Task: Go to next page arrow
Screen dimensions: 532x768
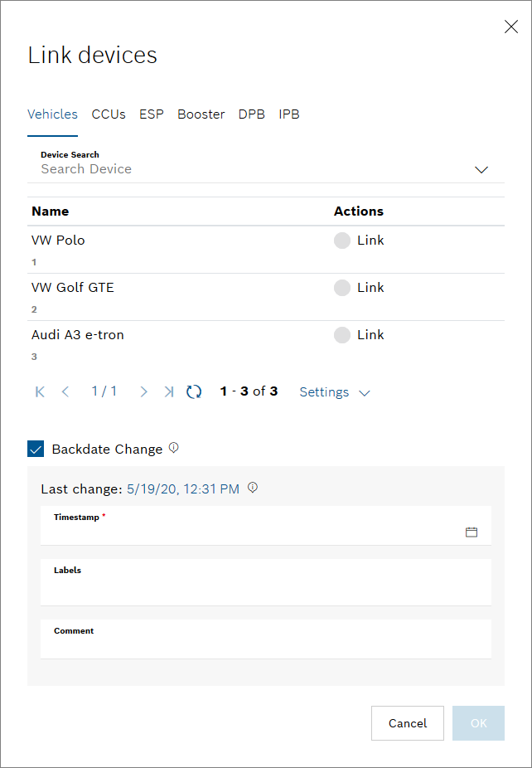Action: (143, 391)
